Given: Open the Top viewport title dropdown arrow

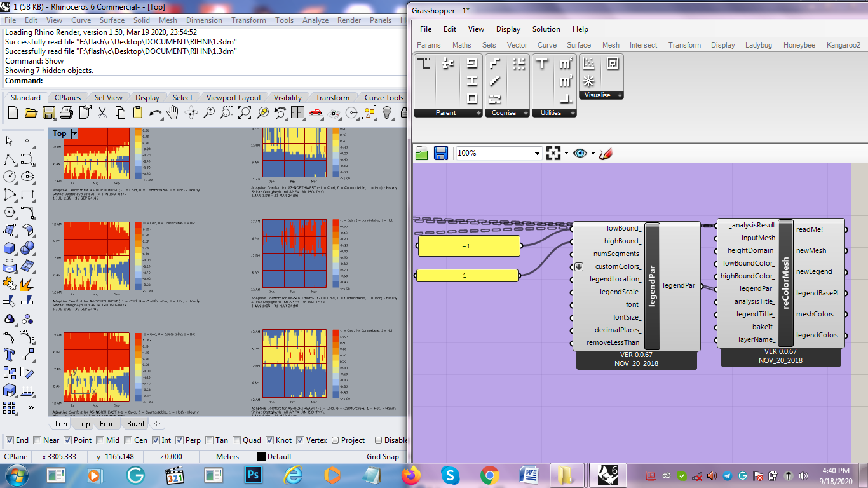Looking at the screenshot, I should click(x=74, y=133).
